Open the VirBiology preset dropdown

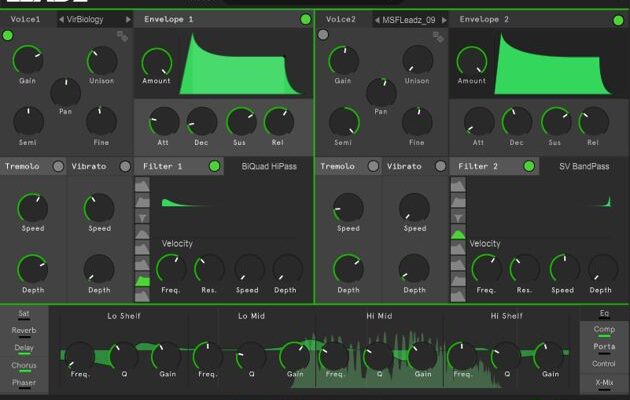click(x=94, y=20)
